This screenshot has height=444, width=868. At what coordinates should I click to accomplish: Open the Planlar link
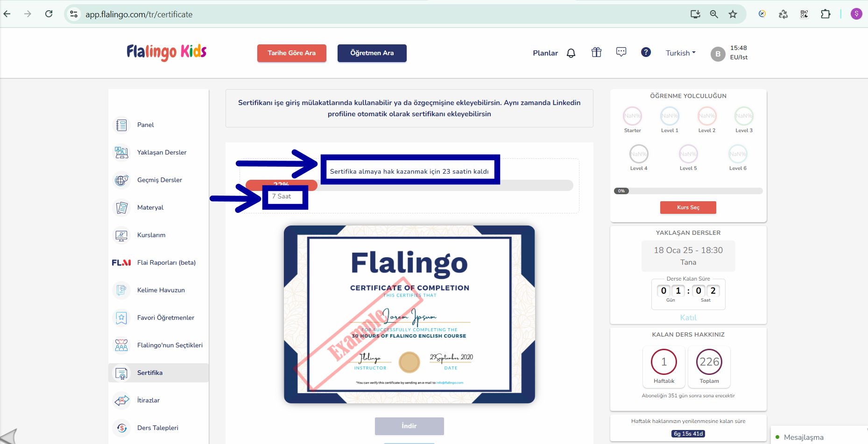545,53
